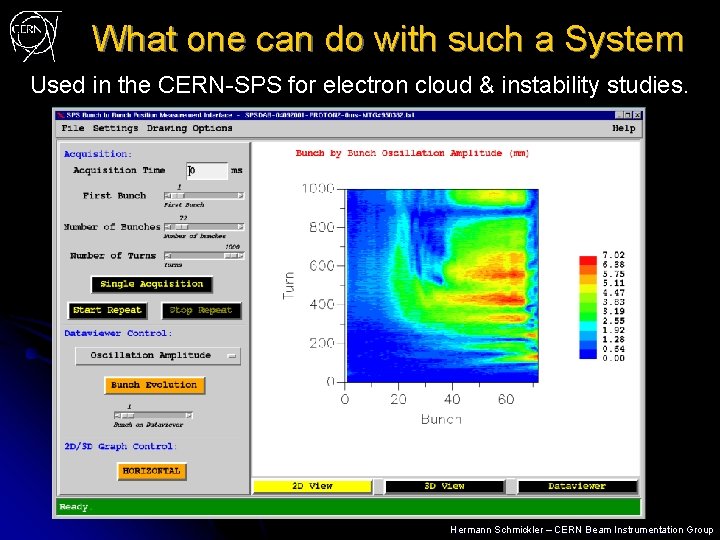
Task: Click the First Bunch slider
Action: click(x=204, y=196)
